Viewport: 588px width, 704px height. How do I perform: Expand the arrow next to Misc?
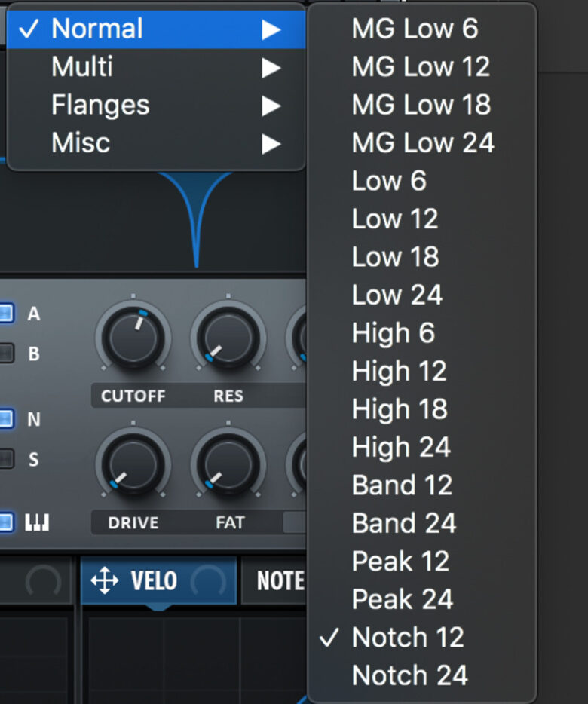[271, 144]
